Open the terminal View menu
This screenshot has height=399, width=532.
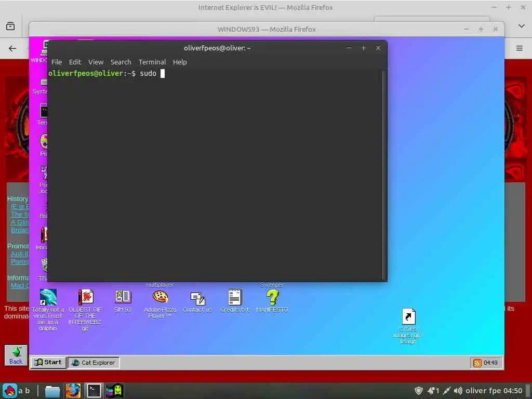coord(96,62)
